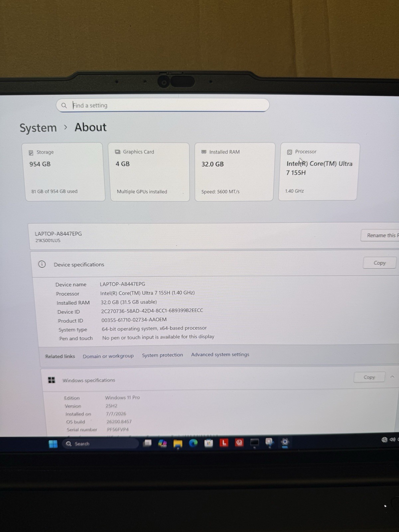
Task: Click the Graphics Card icon
Action: click(117, 152)
